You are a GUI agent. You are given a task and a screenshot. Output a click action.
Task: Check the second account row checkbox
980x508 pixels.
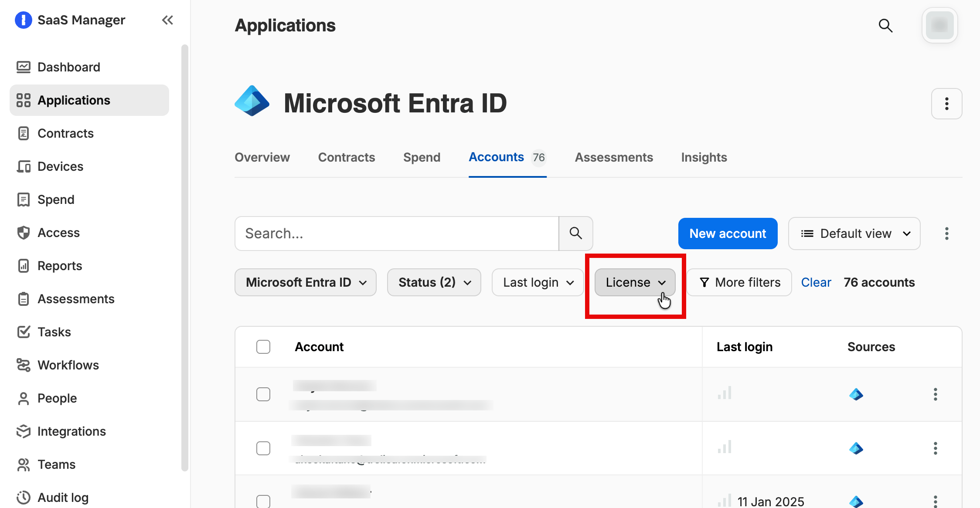click(263, 448)
